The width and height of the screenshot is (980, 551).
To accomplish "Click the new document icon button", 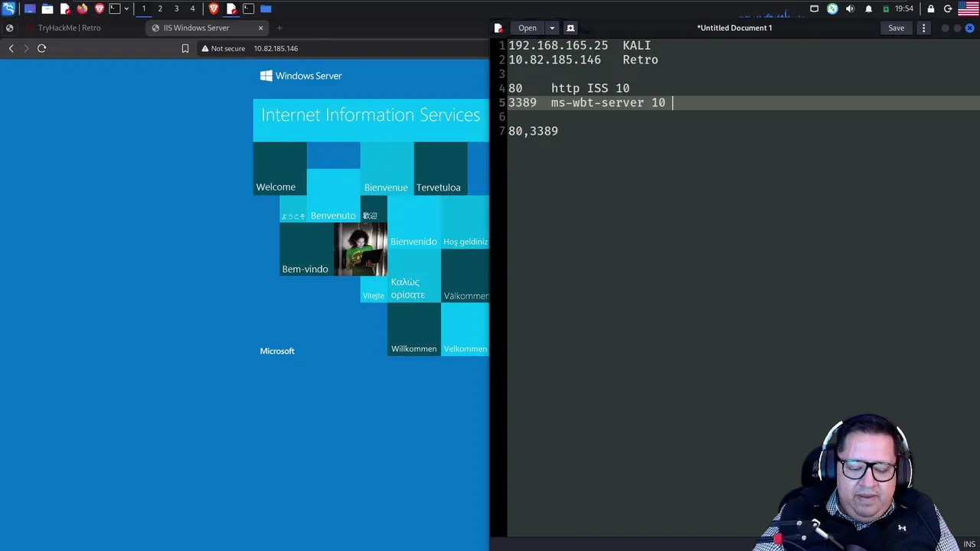I will pyautogui.click(x=570, y=28).
